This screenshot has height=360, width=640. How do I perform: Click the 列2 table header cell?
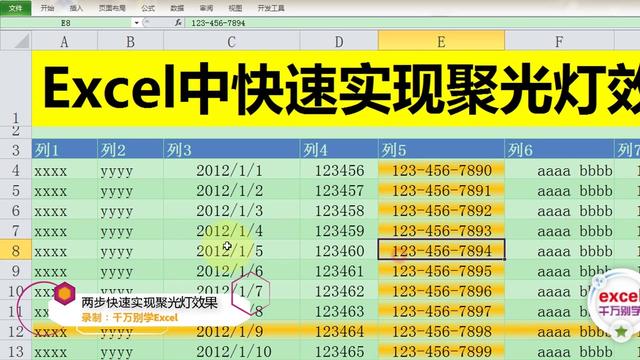point(130,149)
